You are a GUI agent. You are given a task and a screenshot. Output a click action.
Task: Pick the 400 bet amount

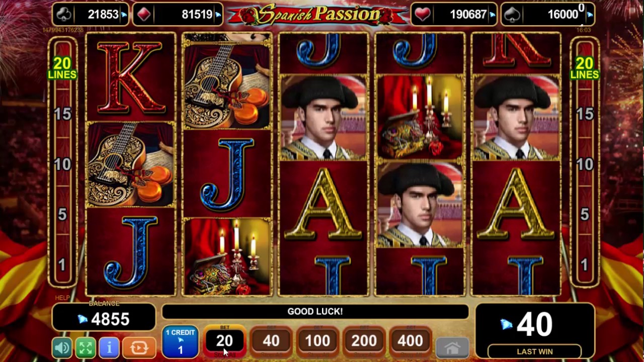coord(410,341)
